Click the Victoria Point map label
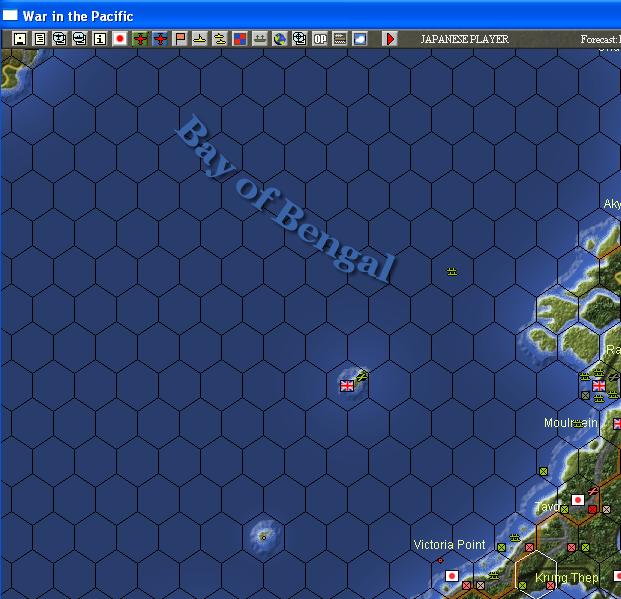This screenshot has height=599, width=621. (449, 545)
